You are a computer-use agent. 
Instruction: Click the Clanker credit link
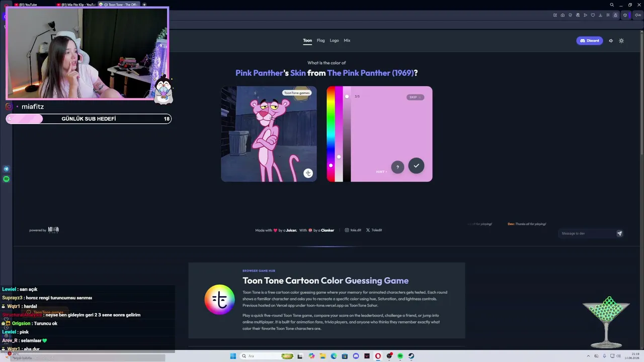[328, 230]
